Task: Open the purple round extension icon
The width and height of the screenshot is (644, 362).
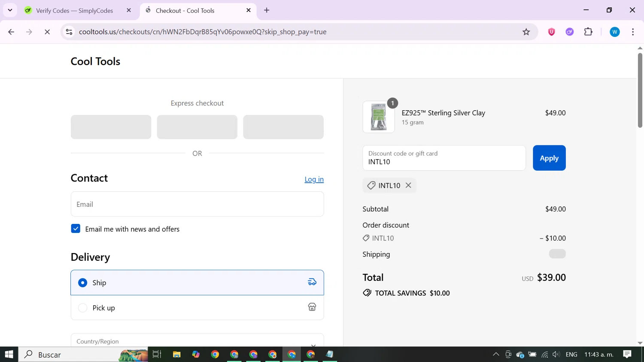Action: pyautogui.click(x=570, y=32)
